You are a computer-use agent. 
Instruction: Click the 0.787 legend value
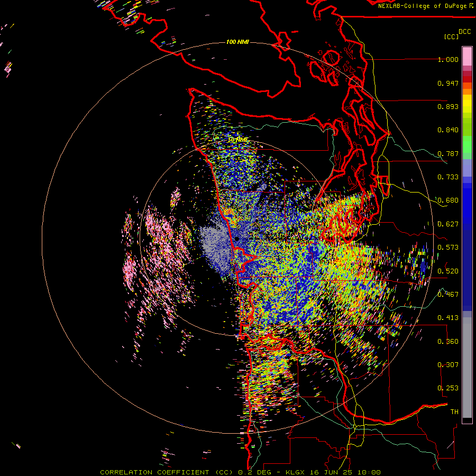448,153
